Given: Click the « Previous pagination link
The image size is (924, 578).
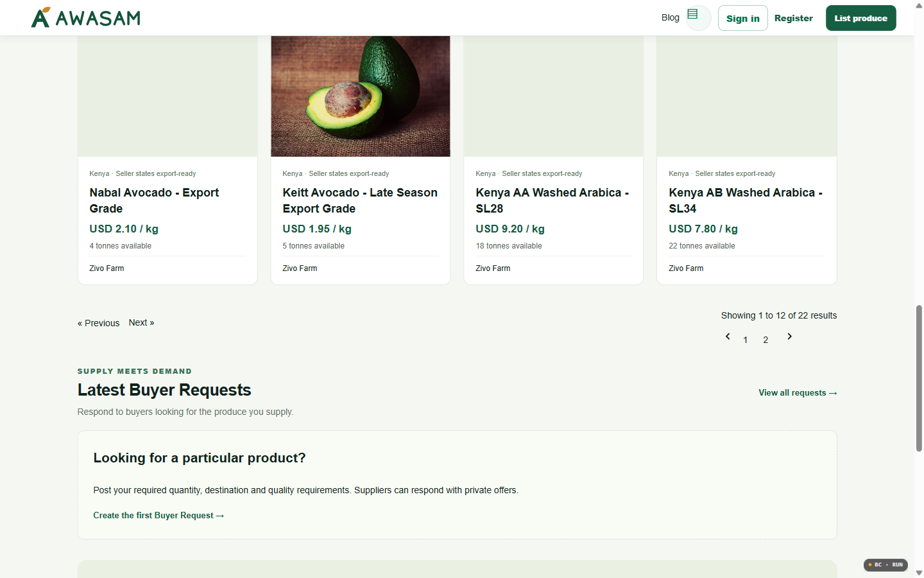Looking at the screenshot, I should click(99, 323).
